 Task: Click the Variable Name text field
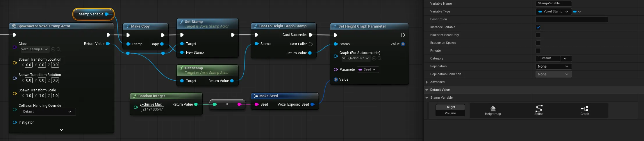[553, 4]
